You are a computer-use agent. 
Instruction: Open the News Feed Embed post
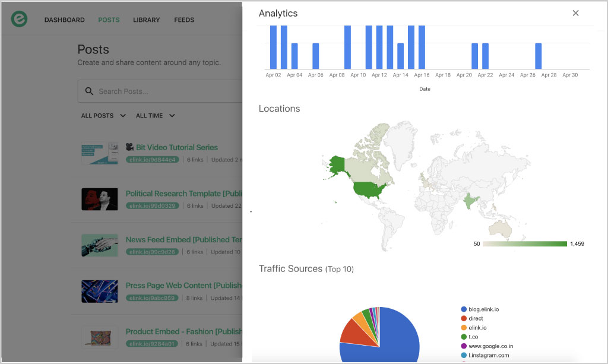184,239
